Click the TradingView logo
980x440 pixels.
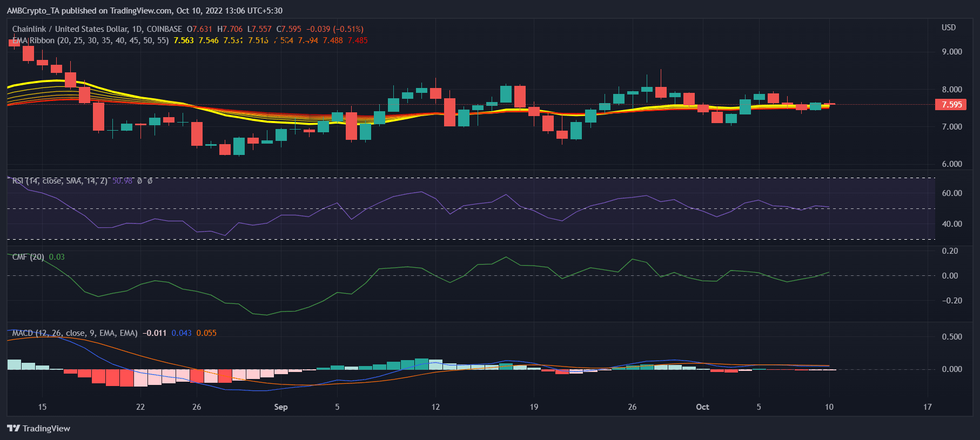coord(38,428)
